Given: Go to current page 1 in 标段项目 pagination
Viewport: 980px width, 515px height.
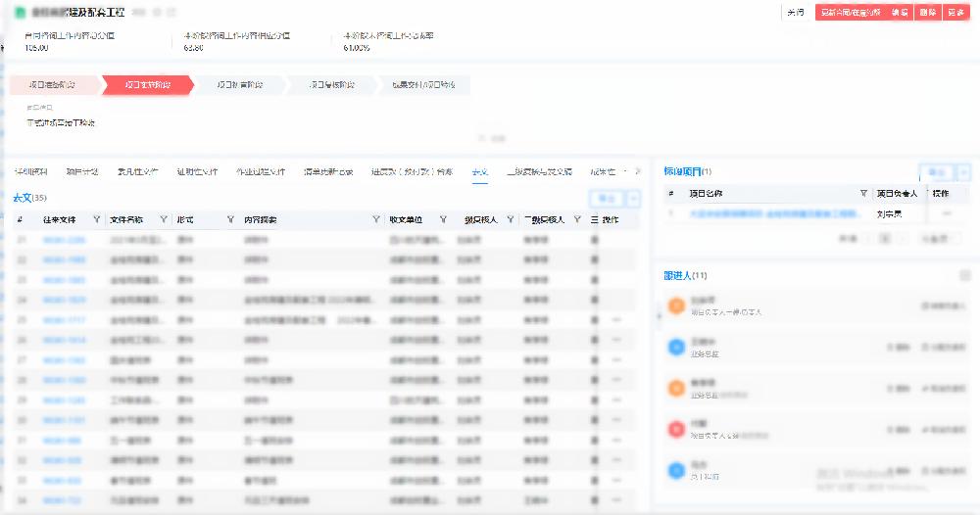Looking at the screenshot, I should pos(884,239).
